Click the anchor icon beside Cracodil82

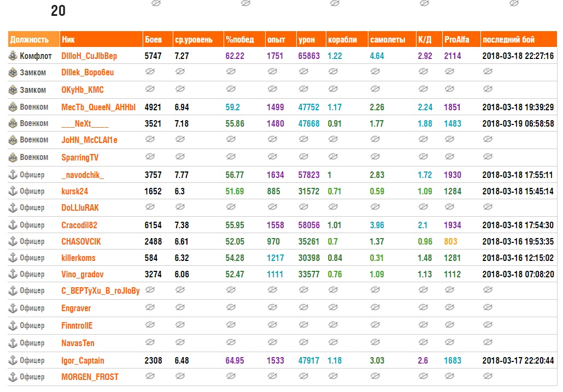point(13,225)
